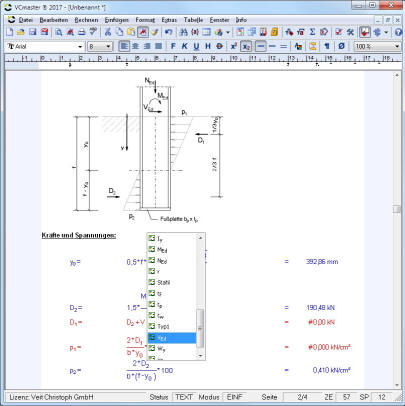Select Stahl in the variable list
Viewport: 405px width, 406px height.
click(x=172, y=282)
